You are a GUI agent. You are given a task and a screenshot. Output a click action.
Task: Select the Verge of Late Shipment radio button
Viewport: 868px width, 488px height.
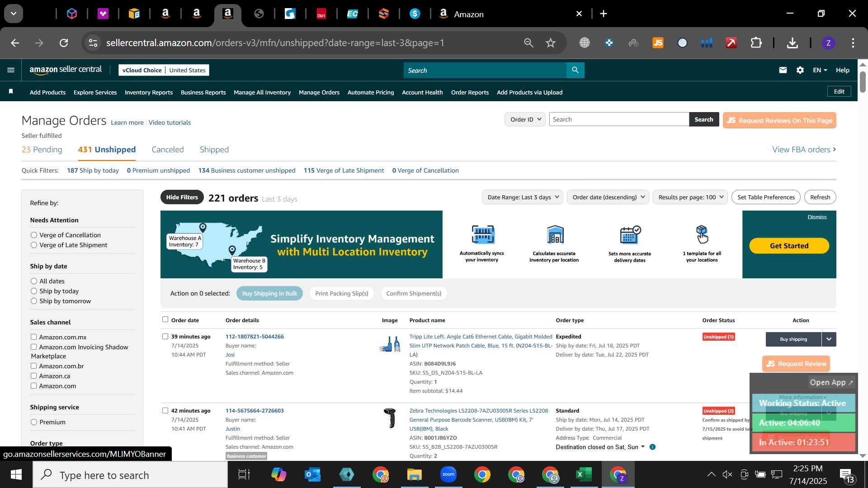(34, 245)
